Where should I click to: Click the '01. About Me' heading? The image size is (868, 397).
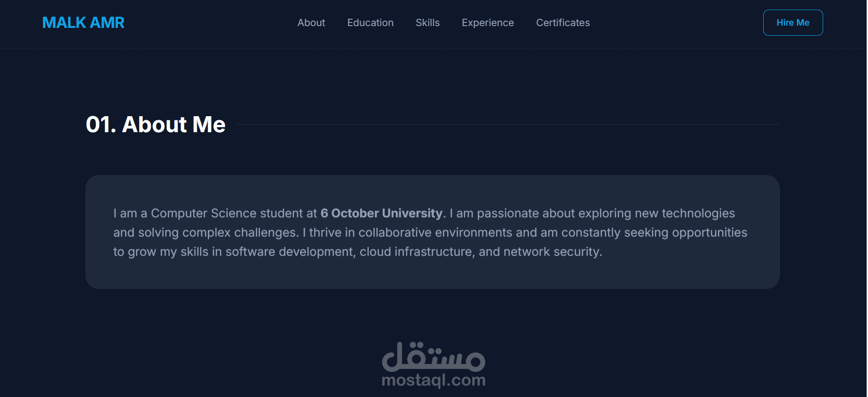[x=156, y=124]
